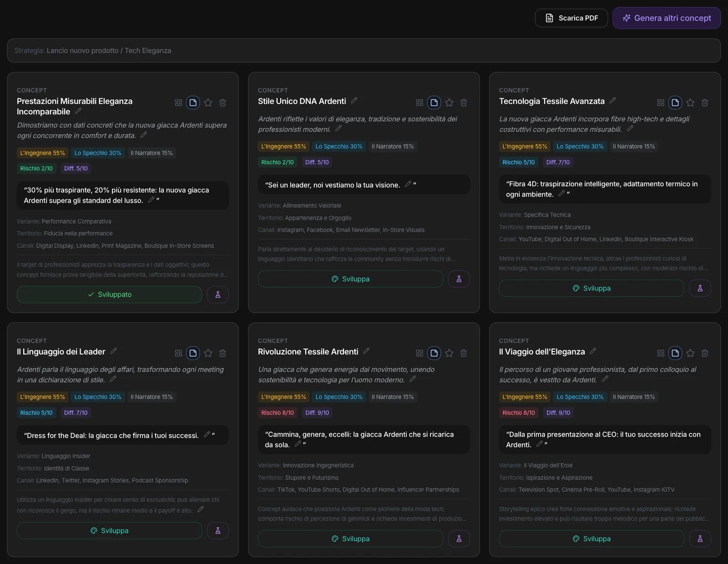728x564 pixels.
Task: Click Sviluppa on Rivoluzione Tessile Ardenti
Action: pyautogui.click(x=351, y=539)
